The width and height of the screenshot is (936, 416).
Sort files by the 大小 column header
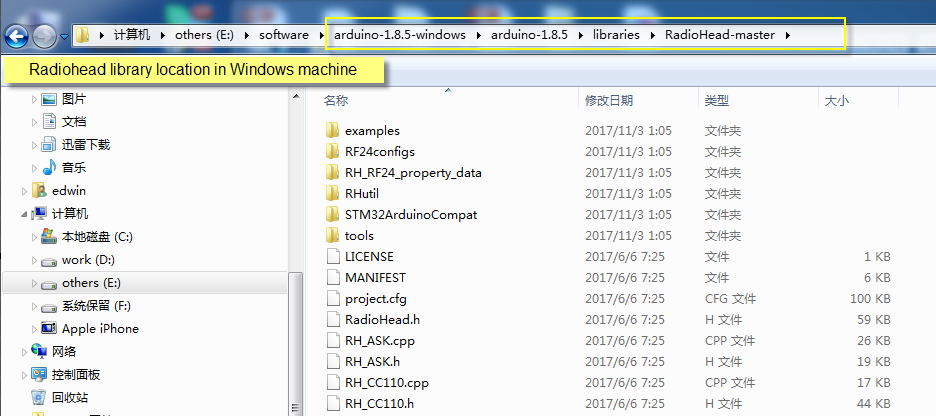tap(836, 101)
